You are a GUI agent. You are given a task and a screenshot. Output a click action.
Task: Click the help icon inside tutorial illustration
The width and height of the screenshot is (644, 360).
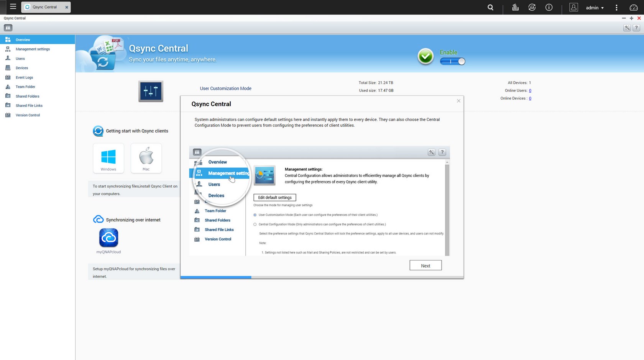(x=442, y=152)
